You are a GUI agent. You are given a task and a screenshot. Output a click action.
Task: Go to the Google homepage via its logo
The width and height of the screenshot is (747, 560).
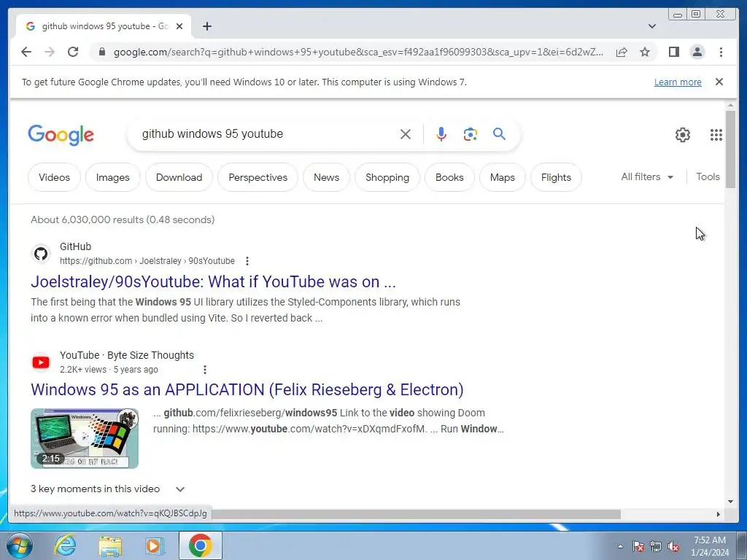[x=61, y=135]
